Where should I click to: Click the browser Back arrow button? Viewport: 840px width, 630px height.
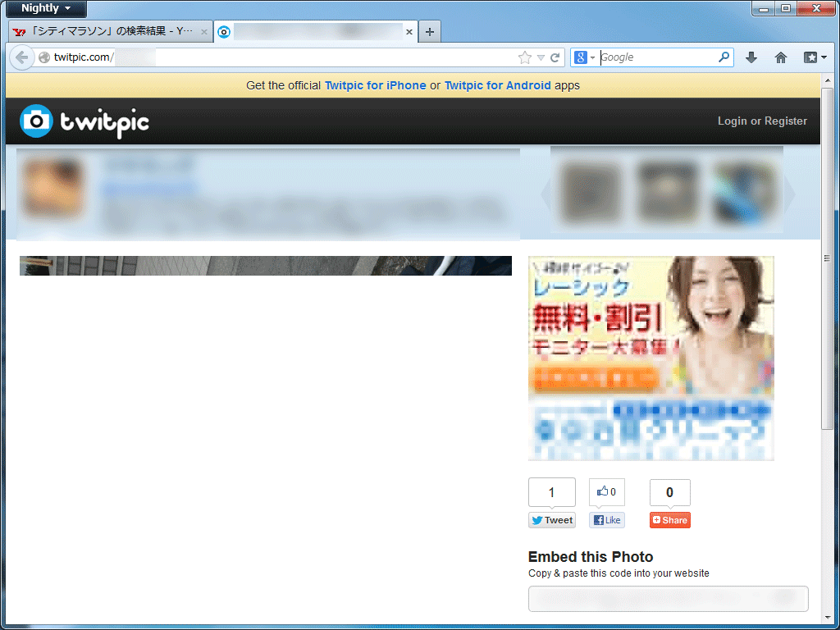(x=22, y=57)
